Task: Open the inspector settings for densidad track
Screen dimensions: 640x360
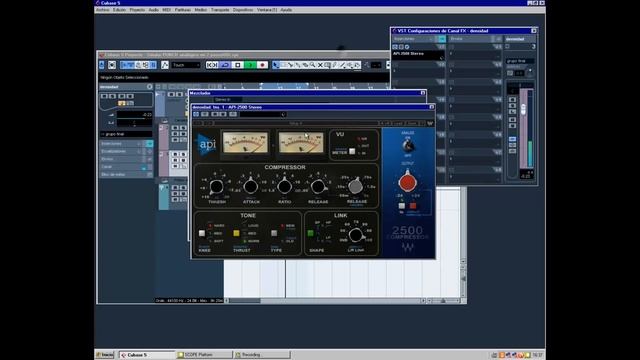Action: coord(149,87)
